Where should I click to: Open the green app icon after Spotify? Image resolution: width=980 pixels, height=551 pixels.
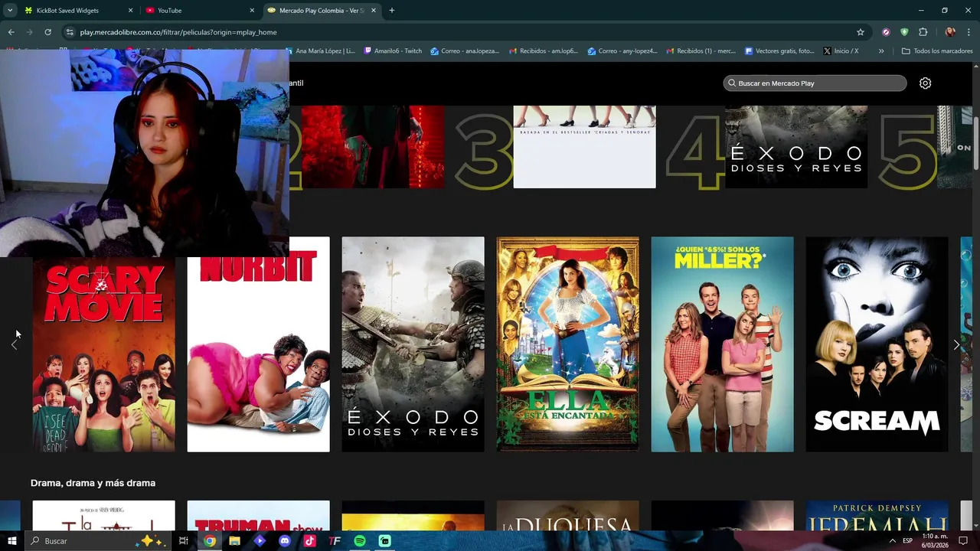[x=384, y=541]
